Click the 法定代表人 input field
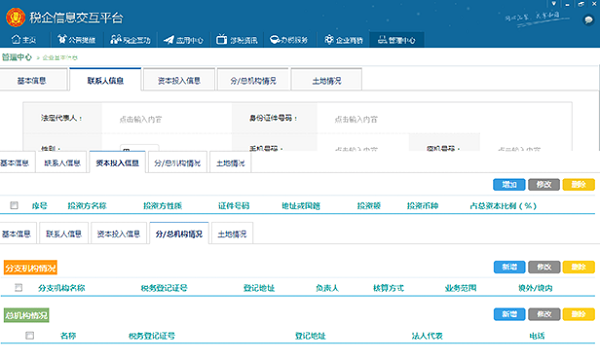Image resolution: width=600 pixels, height=360 pixels. click(167, 119)
